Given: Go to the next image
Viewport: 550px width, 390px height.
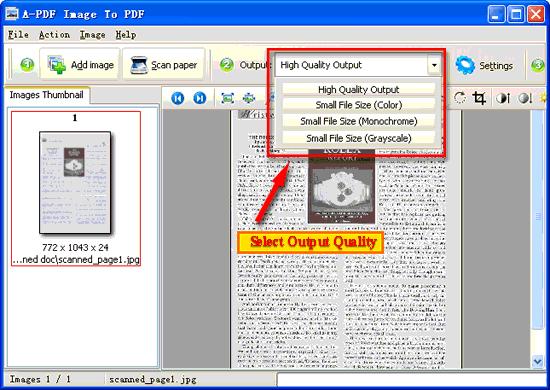Looking at the screenshot, I should (x=200, y=98).
